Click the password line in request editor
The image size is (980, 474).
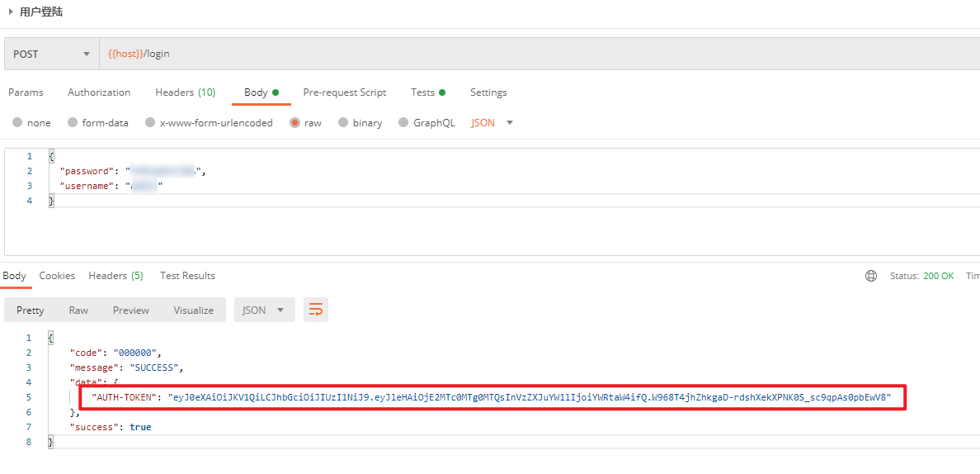click(133, 171)
